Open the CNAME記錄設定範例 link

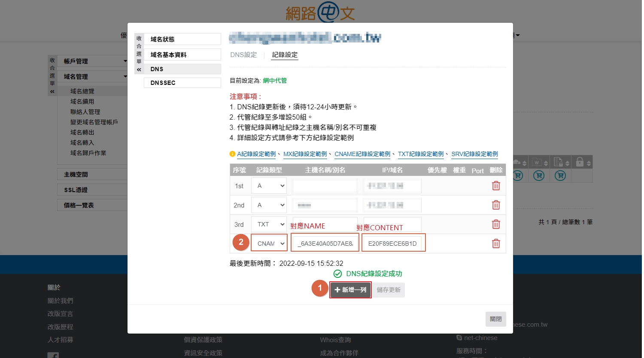[x=362, y=154]
